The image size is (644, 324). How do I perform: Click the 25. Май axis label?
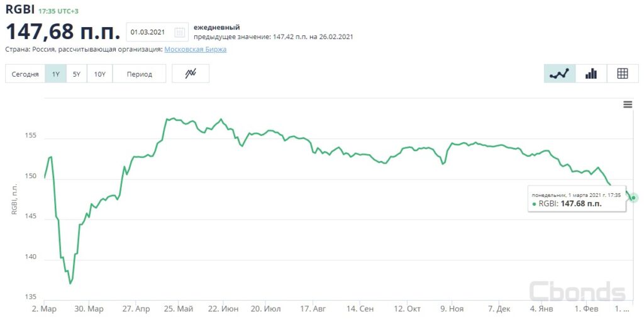point(178,309)
